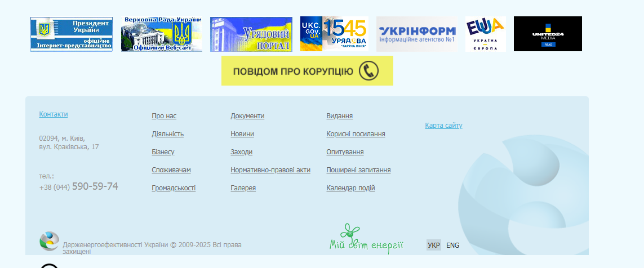
Task: Select the УКР language option
Action: pyautogui.click(x=434, y=245)
